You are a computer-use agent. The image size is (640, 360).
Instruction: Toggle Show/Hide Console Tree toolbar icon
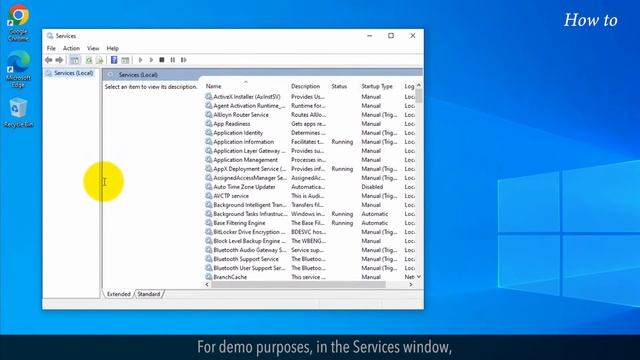pyautogui.click(x=75, y=60)
